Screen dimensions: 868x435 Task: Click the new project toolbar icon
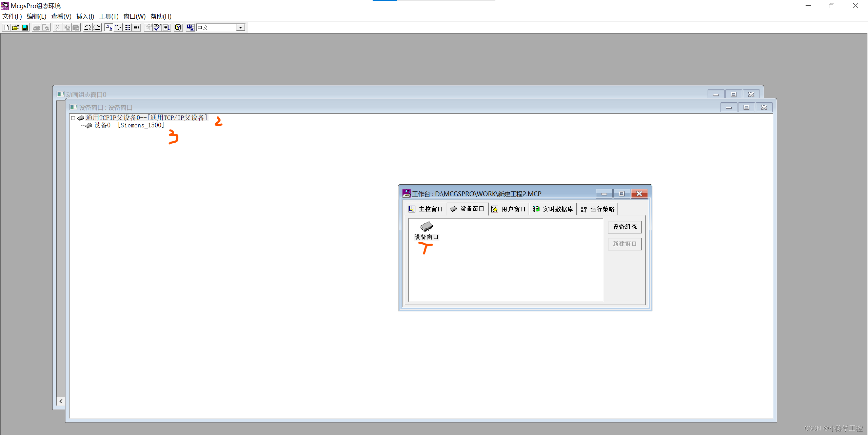pos(6,28)
